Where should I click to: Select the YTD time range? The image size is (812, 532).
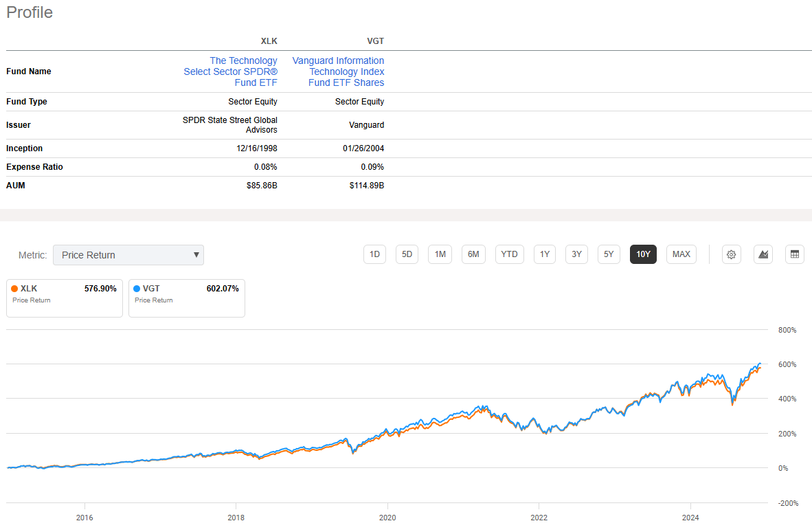(x=509, y=254)
